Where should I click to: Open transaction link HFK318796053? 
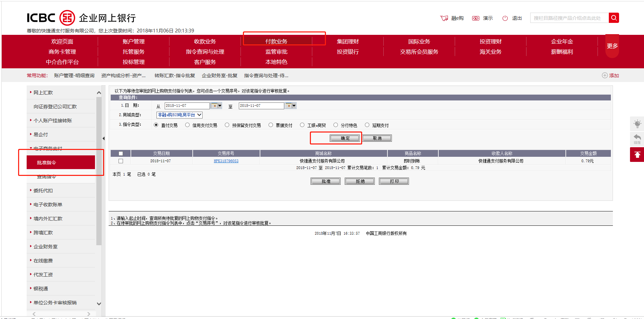(x=226, y=161)
